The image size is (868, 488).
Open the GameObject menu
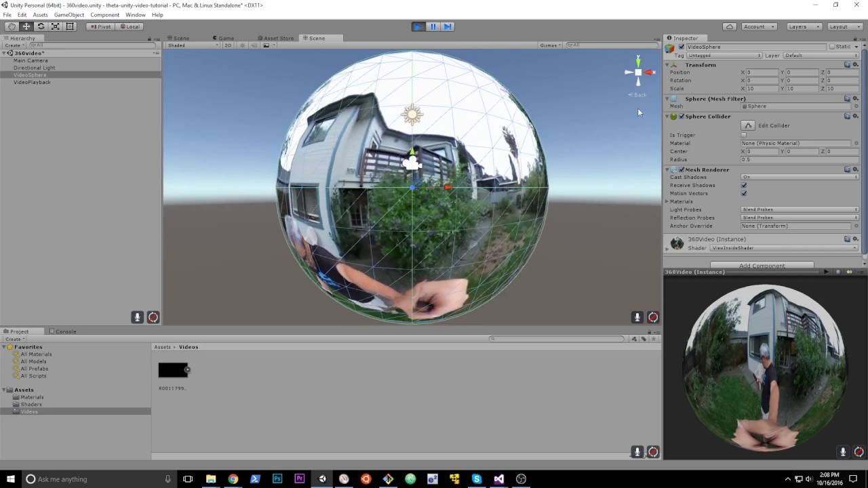point(68,15)
